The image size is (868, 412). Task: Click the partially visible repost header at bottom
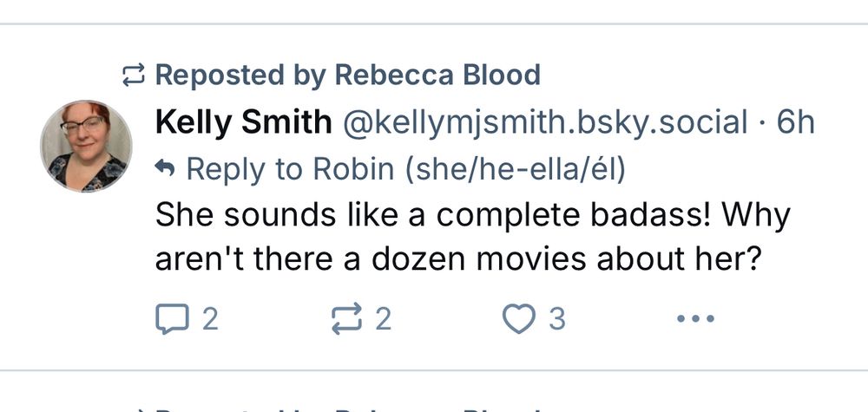pos(347,407)
